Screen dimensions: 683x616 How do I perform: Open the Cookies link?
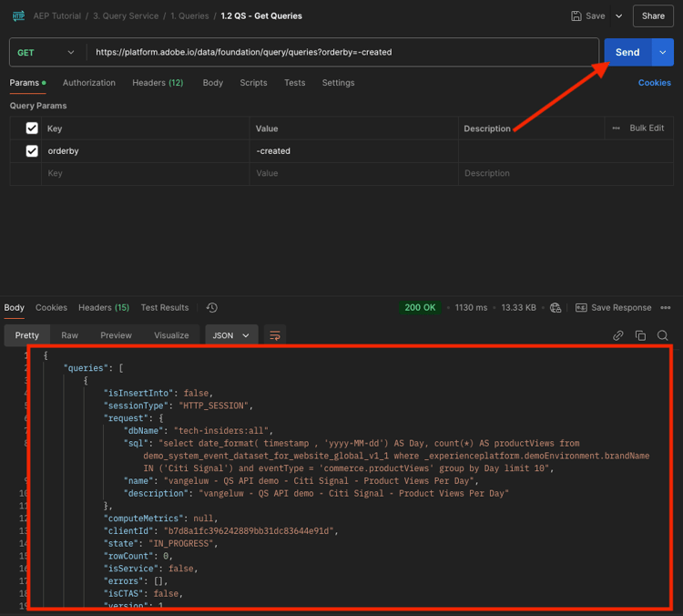654,83
